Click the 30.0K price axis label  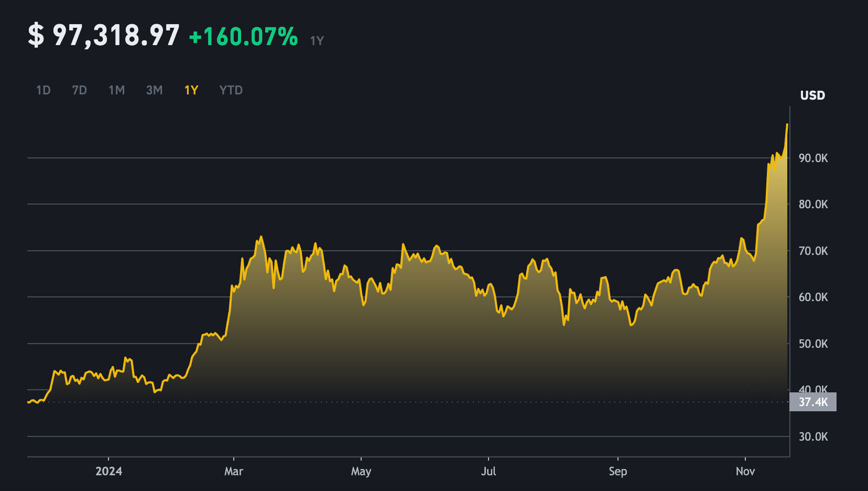click(813, 436)
